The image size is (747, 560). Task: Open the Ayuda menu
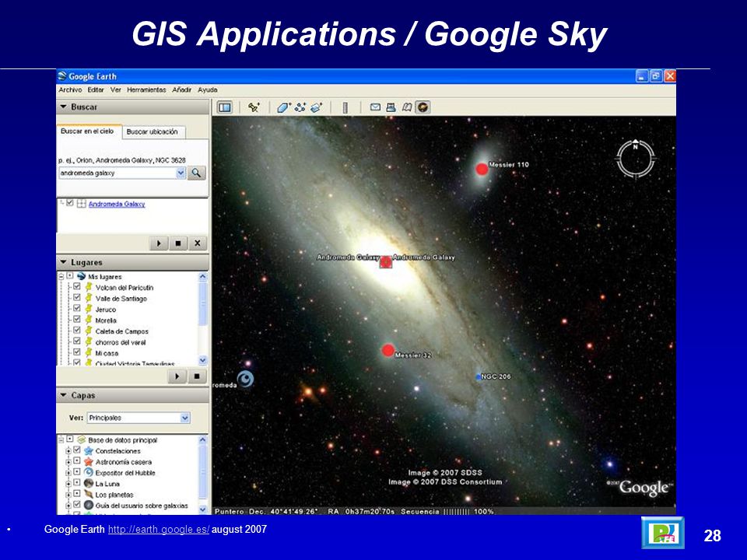pyautogui.click(x=208, y=89)
